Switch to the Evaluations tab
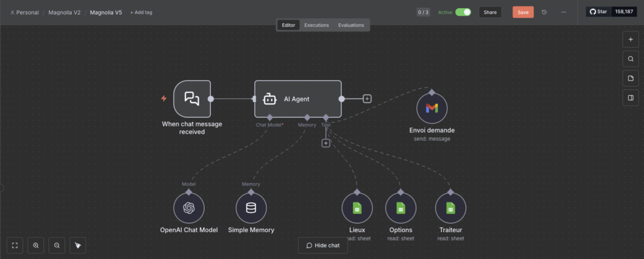644x259 pixels. [x=351, y=25]
